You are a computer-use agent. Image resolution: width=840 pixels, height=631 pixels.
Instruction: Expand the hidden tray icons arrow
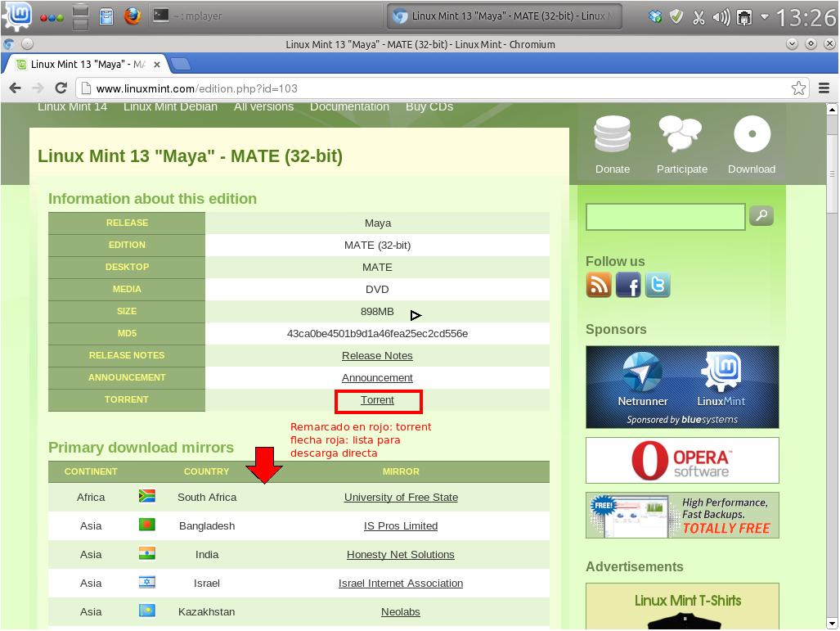coord(765,16)
